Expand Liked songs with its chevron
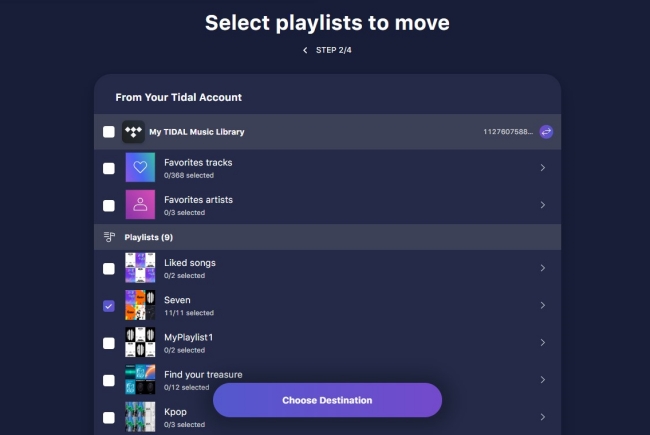The image size is (650, 435). (543, 268)
